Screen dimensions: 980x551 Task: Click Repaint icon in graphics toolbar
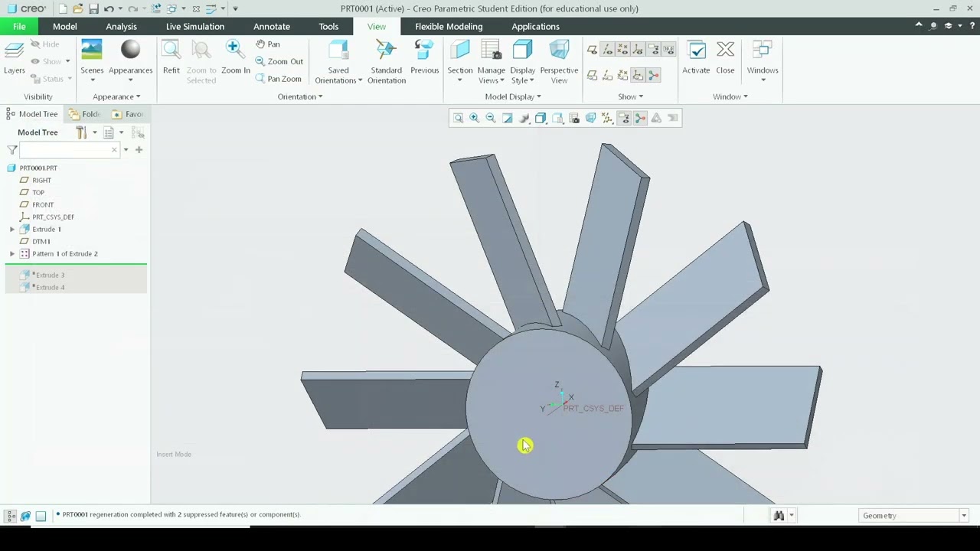coord(508,118)
